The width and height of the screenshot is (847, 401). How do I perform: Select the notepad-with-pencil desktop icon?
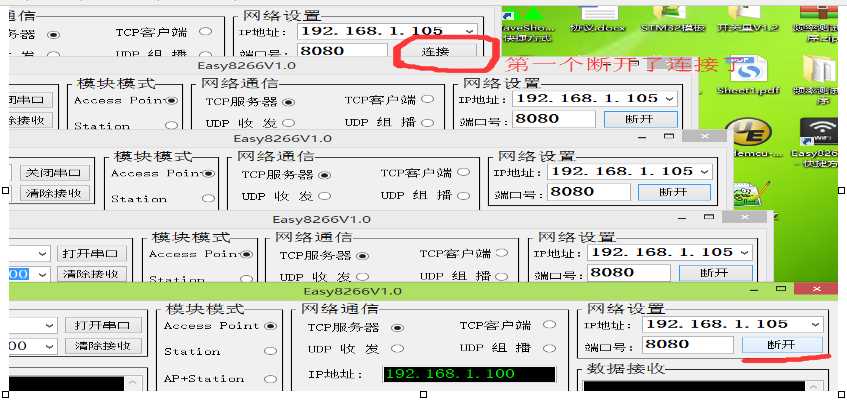pos(751,196)
